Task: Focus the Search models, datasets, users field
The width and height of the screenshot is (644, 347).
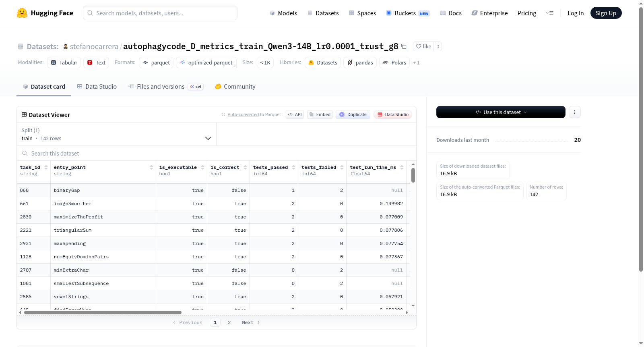Action: (x=160, y=13)
